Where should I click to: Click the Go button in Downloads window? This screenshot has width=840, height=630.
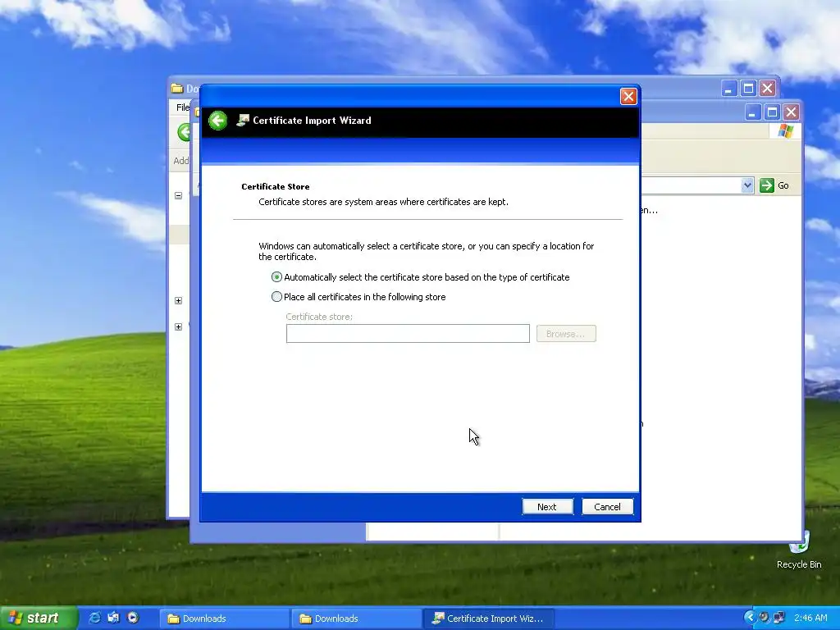(x=774, y=185)
